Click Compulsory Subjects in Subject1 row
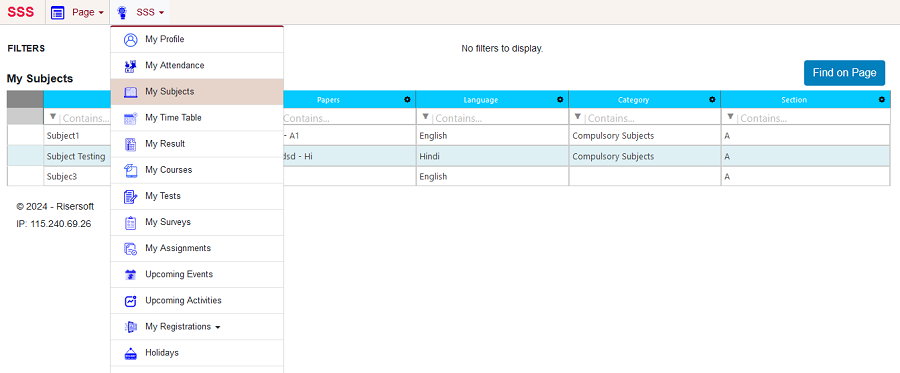The height and width of the screenshot is (373, 900). [x=645, y=136]
